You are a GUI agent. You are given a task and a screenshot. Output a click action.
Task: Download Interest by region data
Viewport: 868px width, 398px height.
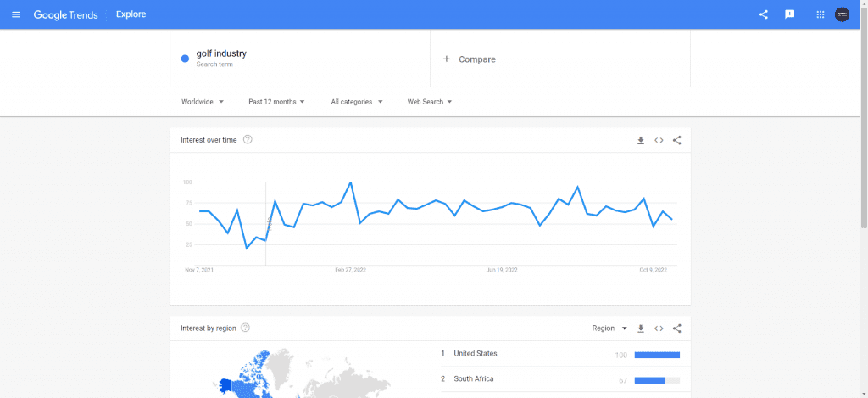(x=641, y=328)
